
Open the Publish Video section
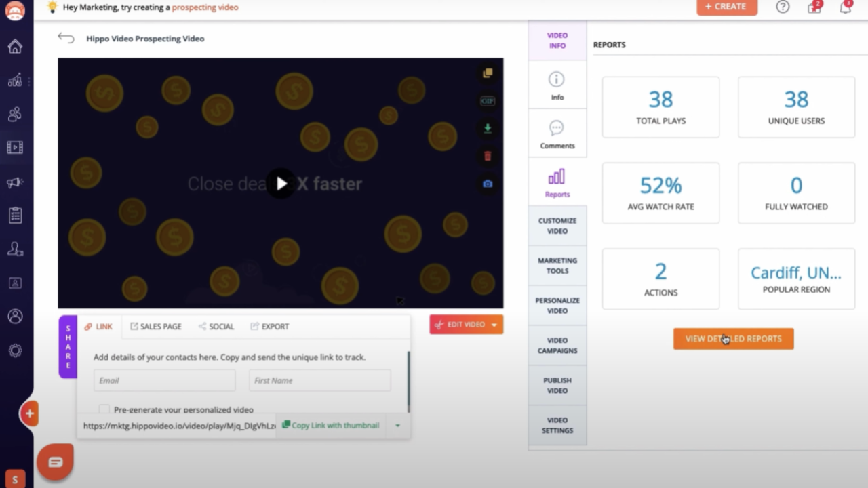coord(557,386)
